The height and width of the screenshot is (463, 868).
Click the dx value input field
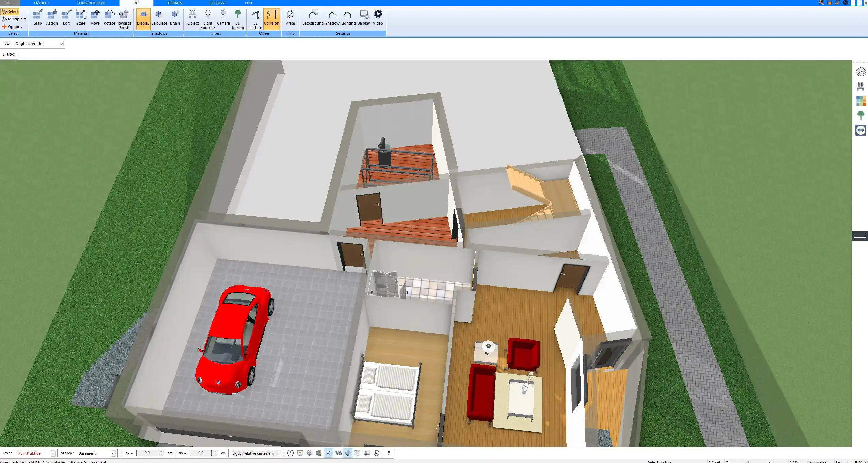[x=149, y=453]
